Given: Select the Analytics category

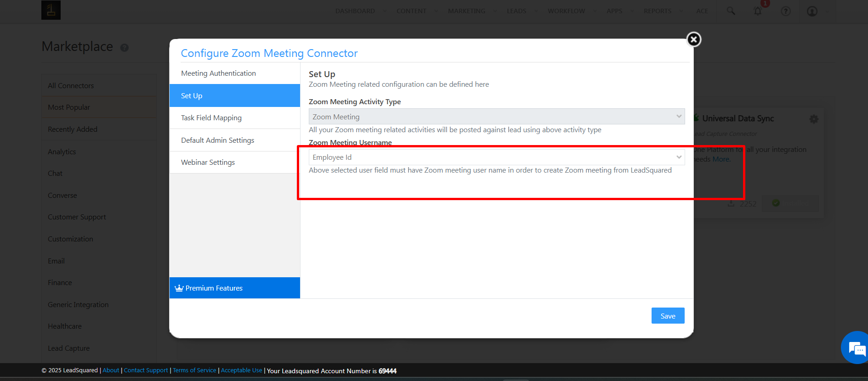Looking at the screenshot, I should point(99,151).
